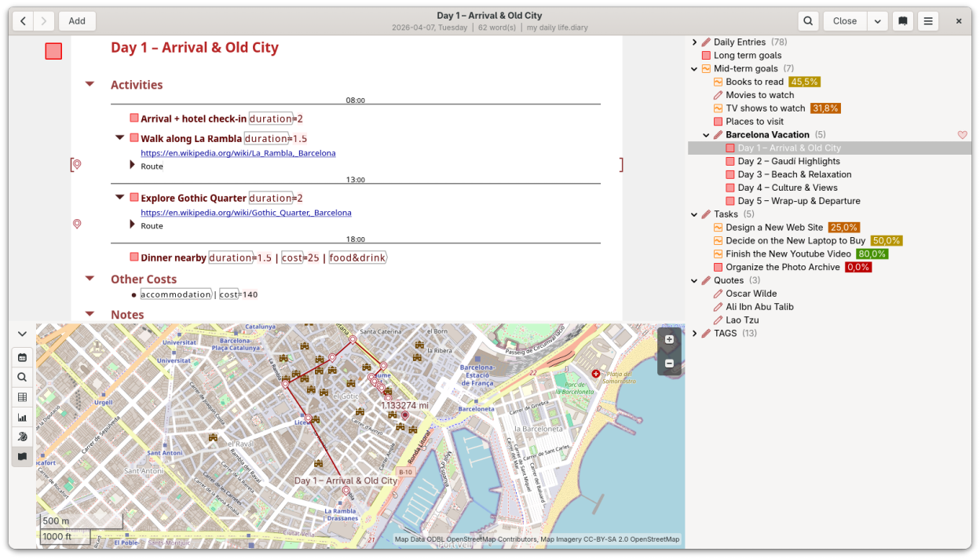Open the dropdown arrow beside Close
The height and width of the screenshot is (559, 980).
coord(877,21)
